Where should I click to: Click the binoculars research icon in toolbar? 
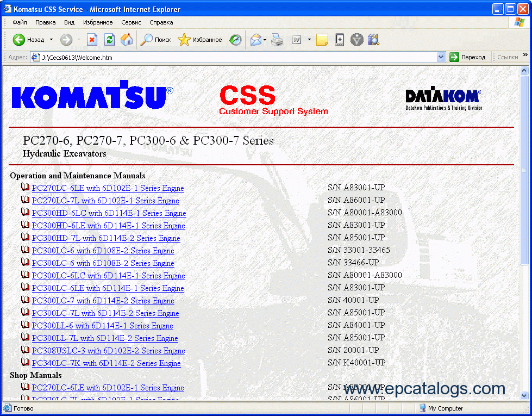(373, 40)
